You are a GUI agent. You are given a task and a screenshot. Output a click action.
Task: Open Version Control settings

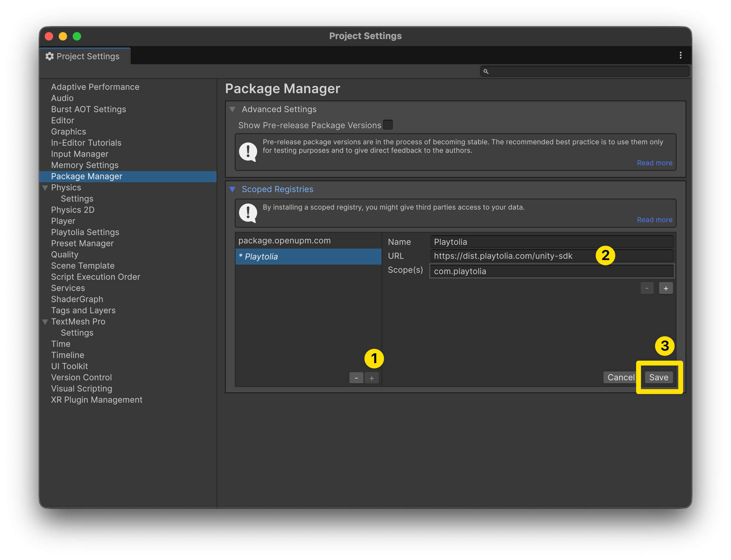[81, 377]
